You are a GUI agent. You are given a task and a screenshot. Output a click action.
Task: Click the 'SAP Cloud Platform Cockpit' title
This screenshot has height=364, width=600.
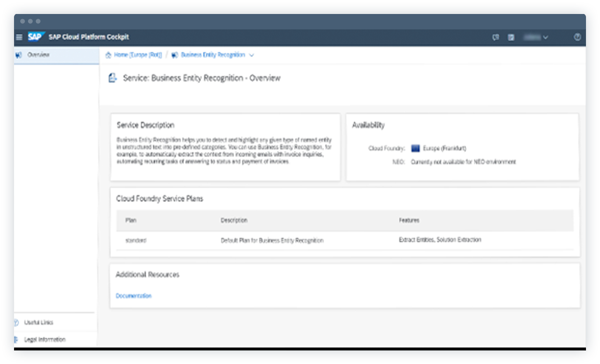click(89, 37)
